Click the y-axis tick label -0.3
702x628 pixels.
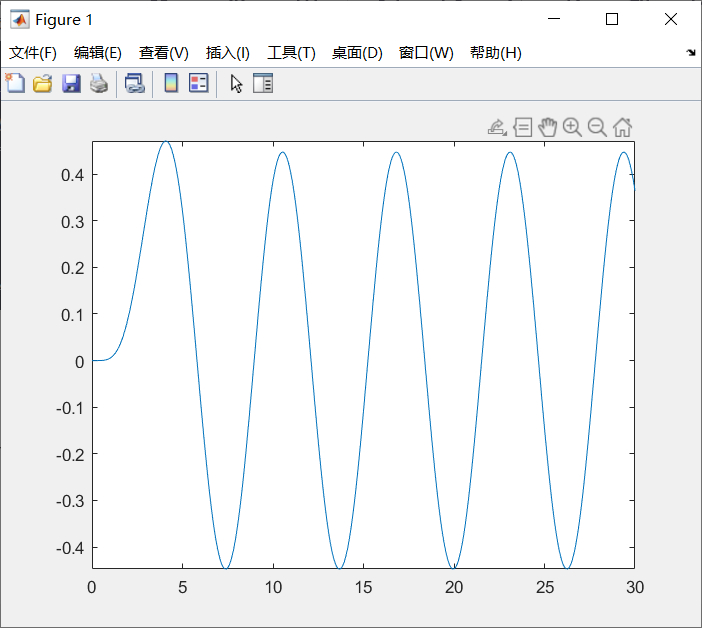[x=70, y=501]
